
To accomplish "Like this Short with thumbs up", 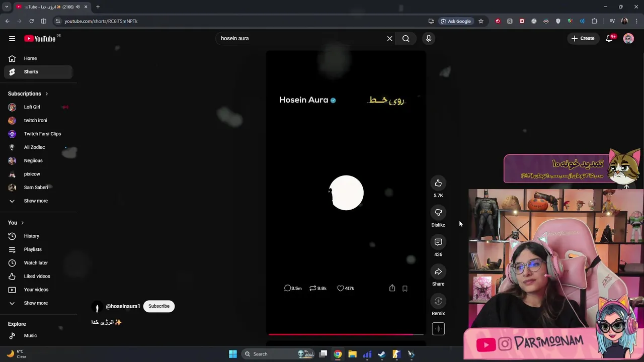I will click(438, 183).
